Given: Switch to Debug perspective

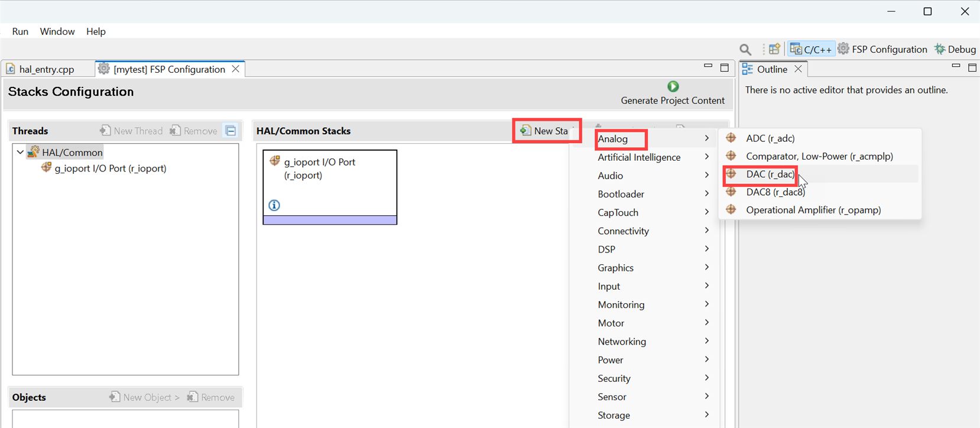Looking at the screenshot, I should pos(955,49).
